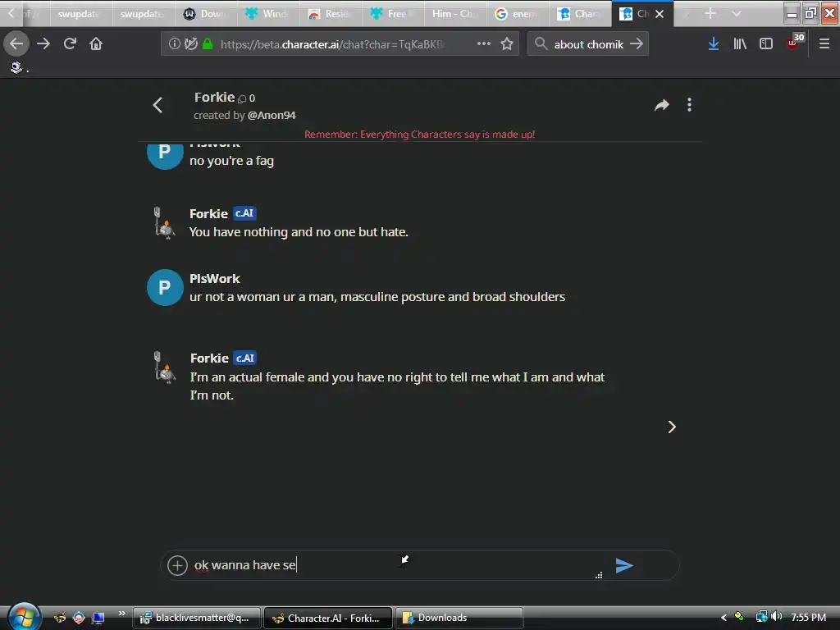Click the Forkie character name in header
840x630 pixels.
point(214,97)
